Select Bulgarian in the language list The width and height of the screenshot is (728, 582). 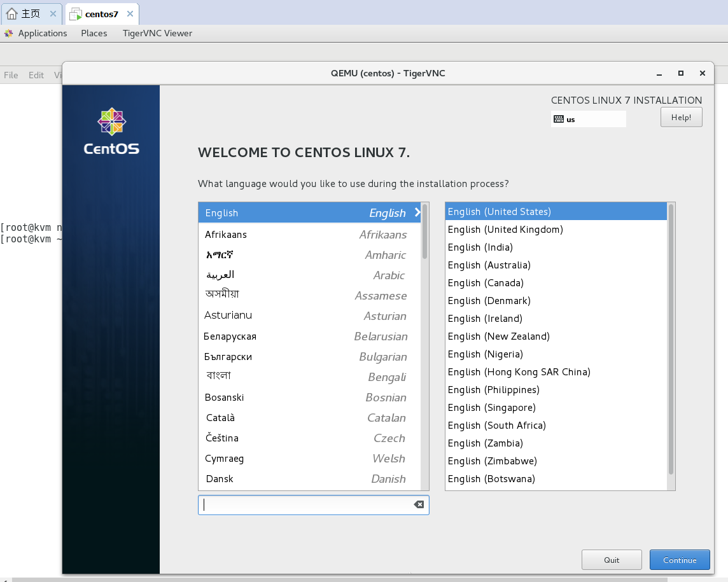[310, 357]
